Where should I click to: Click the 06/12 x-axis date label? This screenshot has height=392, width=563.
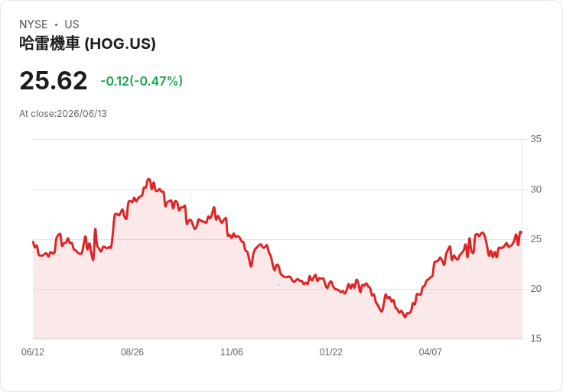pyautogui.click(x=33, y=352)
